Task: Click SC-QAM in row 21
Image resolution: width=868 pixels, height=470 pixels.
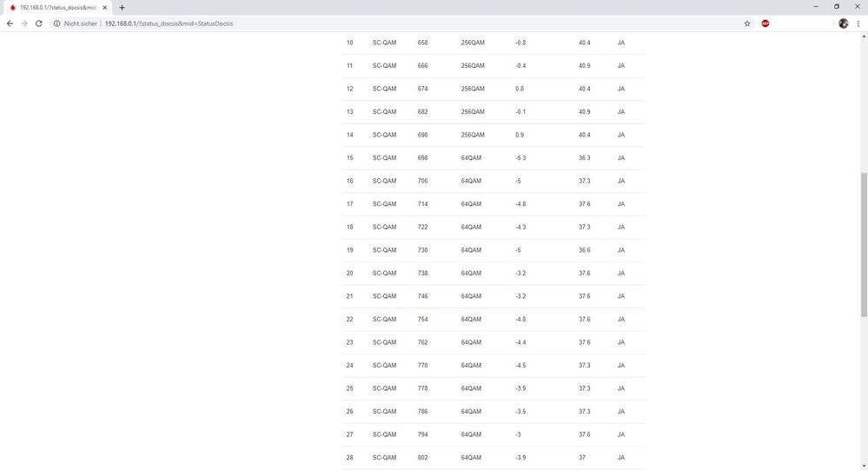Action: pos(384,296)
